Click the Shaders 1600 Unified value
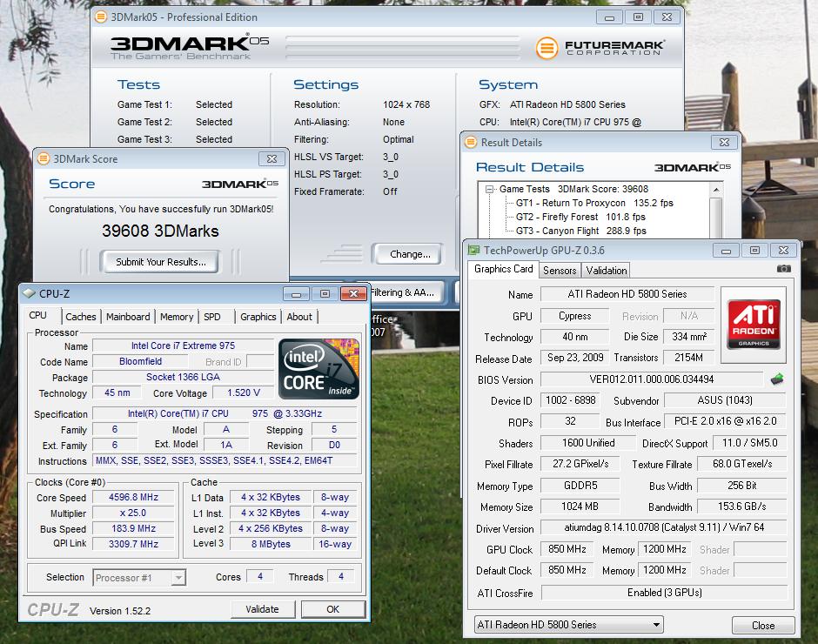 click(588, 443)
